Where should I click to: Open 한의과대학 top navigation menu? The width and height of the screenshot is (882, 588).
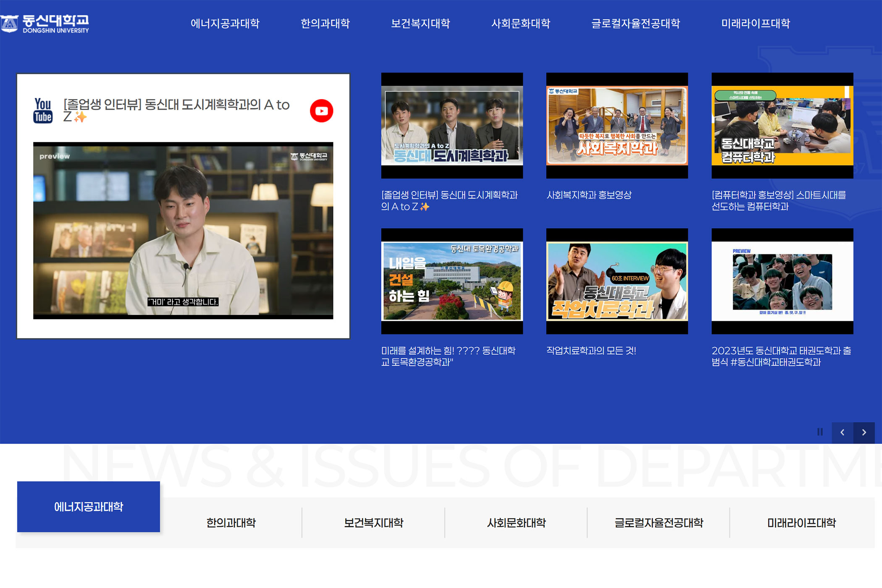[x=325, y=24]
